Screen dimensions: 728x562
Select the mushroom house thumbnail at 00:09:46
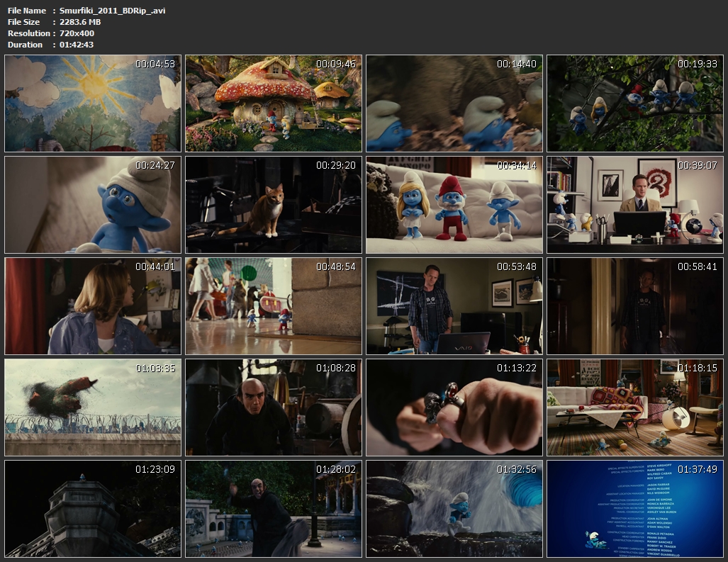pos(274,103)
